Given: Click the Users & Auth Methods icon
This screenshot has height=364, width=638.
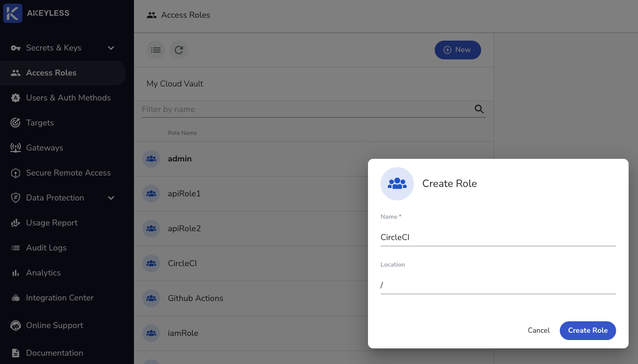Looking at the screenshot, I should [x=16, y=98].
